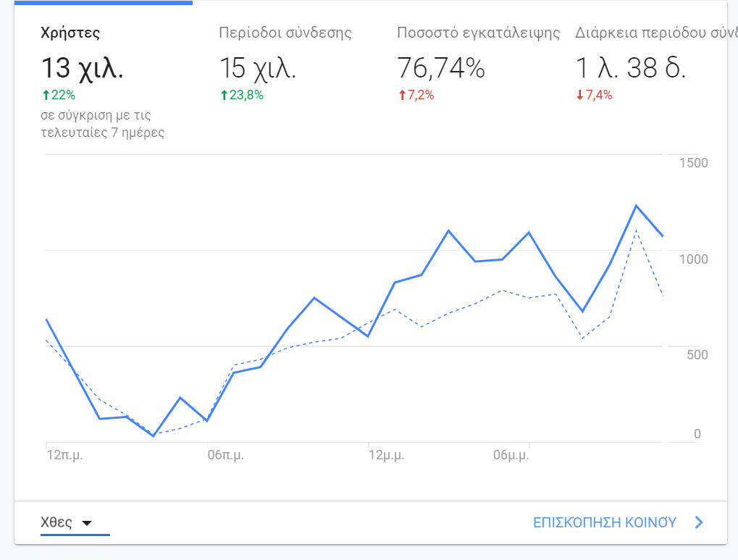Show the Διάρκεια περιόδου σύνδεσης metric
This screenshot has width=738, height=560.
650,33
